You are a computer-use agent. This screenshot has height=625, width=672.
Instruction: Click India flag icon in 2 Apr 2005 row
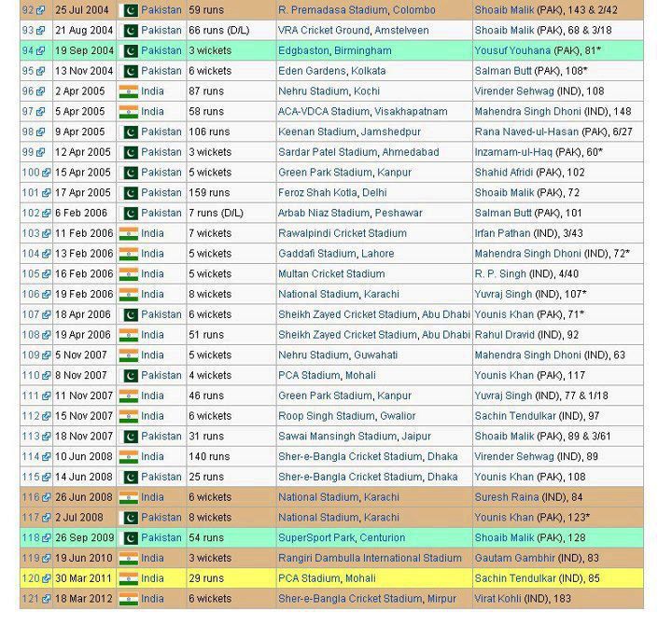pyautogui.click(x=129, y=91)
